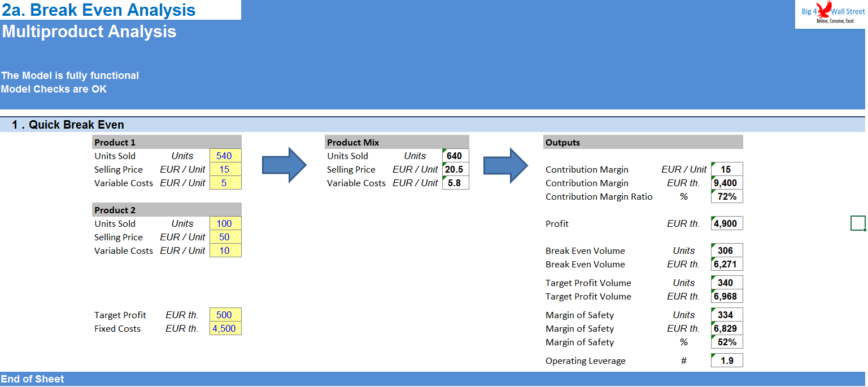Click Product Mix 'Selling Price' label
The width and height of the screenshot is (868, 387).
(x=351, y=169)
